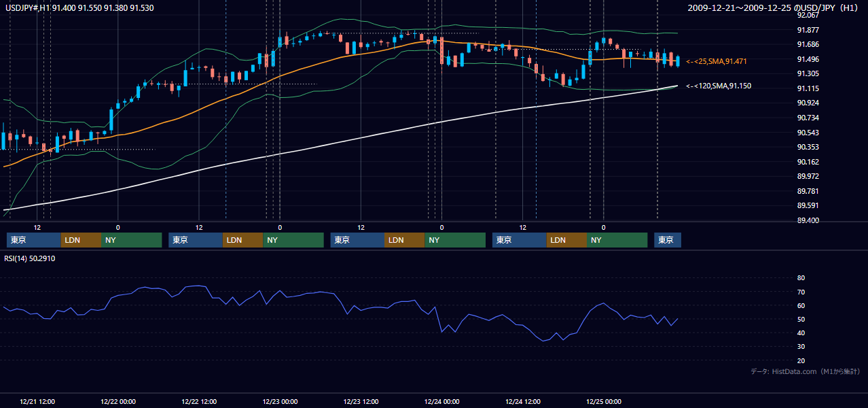Select the 91.496 price level label
Screen dimensions: 868x408
click(x=808, y=59)
